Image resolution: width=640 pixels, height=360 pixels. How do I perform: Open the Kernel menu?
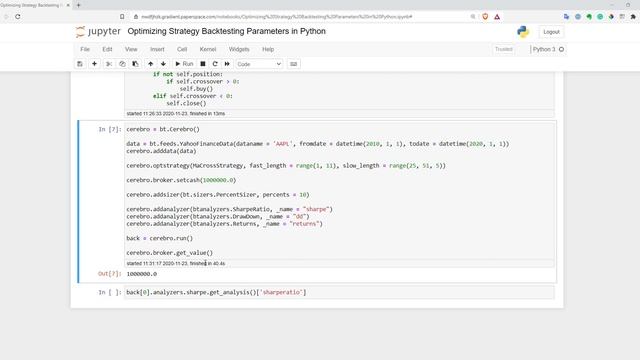tap(208, 49)
